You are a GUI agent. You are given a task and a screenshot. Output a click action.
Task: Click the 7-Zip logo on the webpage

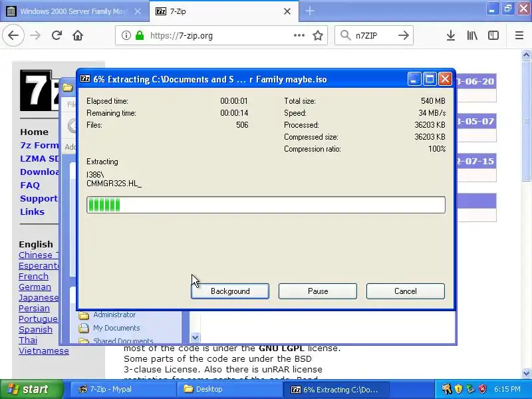point(39,90)
